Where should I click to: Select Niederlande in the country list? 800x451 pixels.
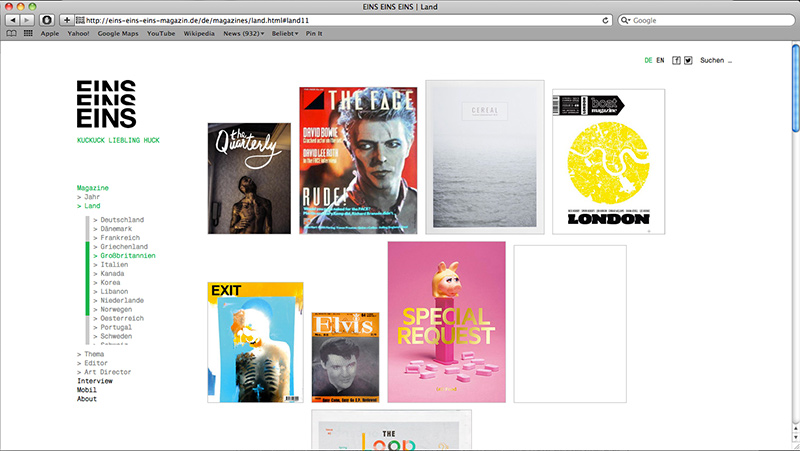click(x=118, y=300)
